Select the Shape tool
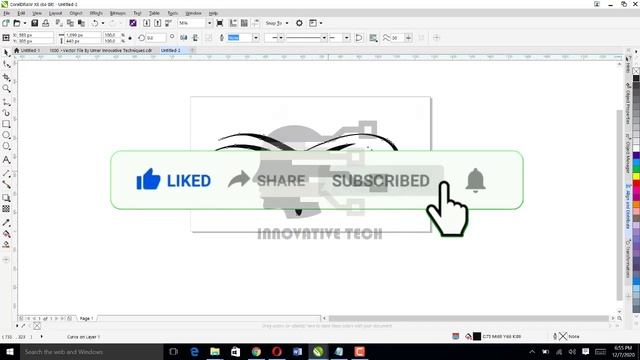 coord(6,64)
